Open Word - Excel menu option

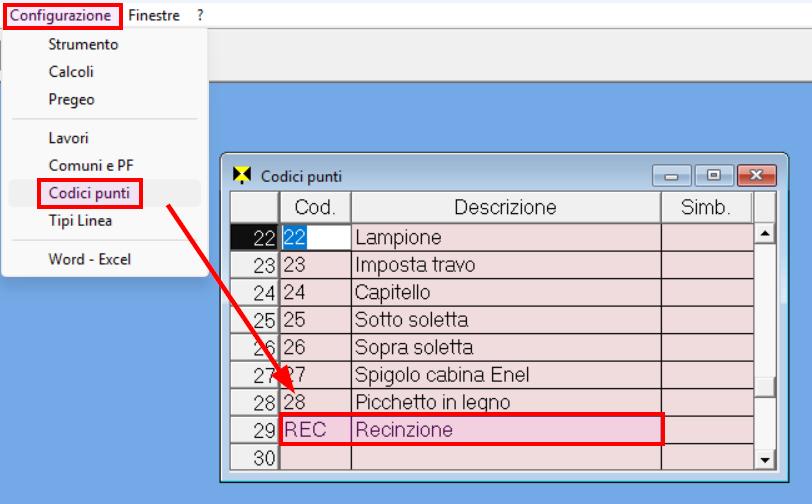tap(89, 259)
